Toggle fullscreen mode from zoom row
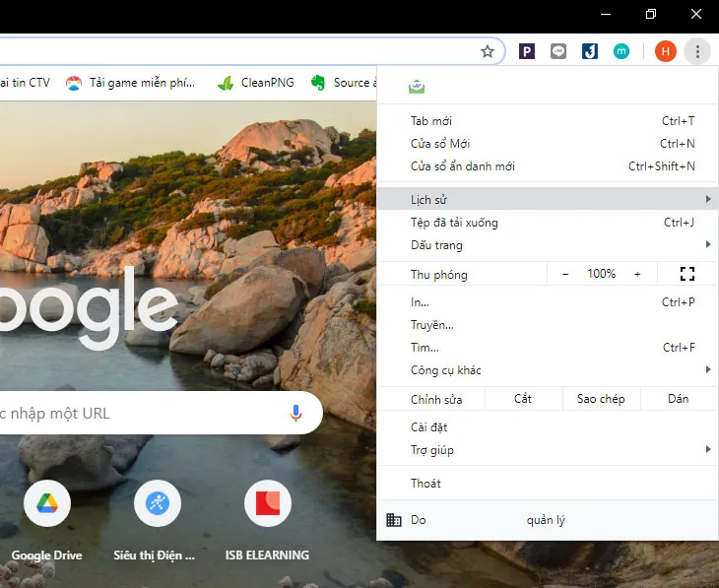 (x=687, y=274)
